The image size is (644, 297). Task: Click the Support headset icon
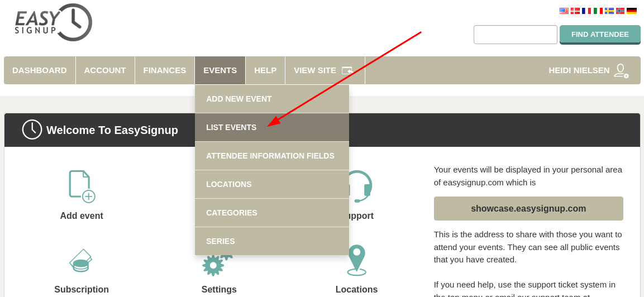361,186
